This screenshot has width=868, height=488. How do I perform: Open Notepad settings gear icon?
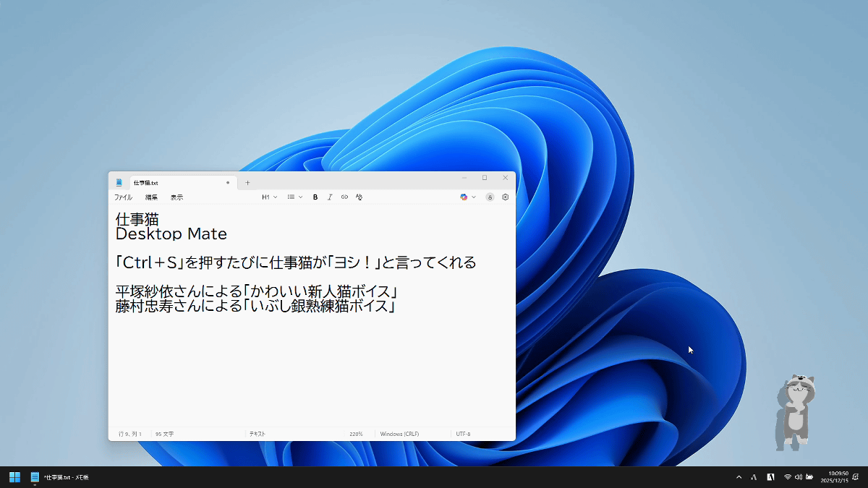pyautogui.click(x=506, y=197)
